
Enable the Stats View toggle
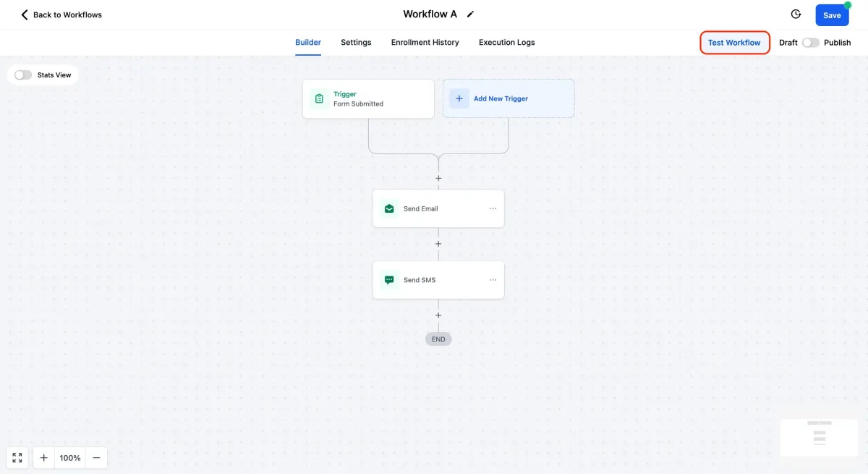(x=23, y=75)
